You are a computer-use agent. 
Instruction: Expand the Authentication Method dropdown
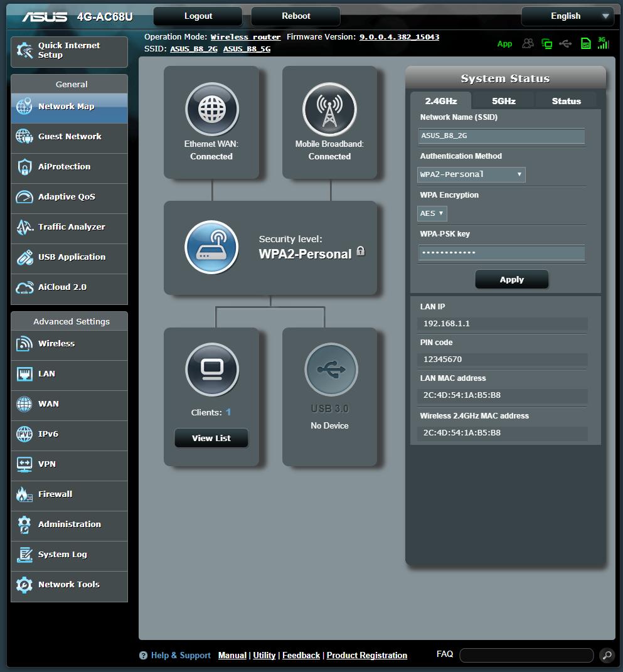click(x=471, y=174)
